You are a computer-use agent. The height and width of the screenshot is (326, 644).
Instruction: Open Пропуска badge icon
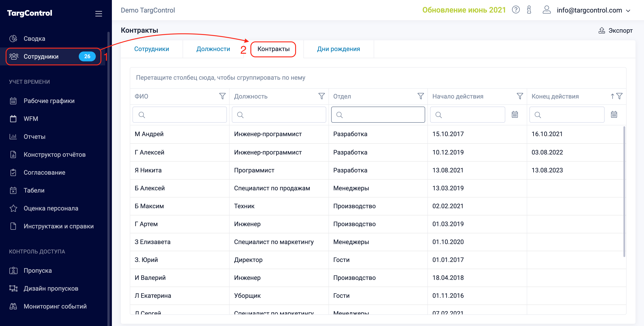(x=13, y=270)
